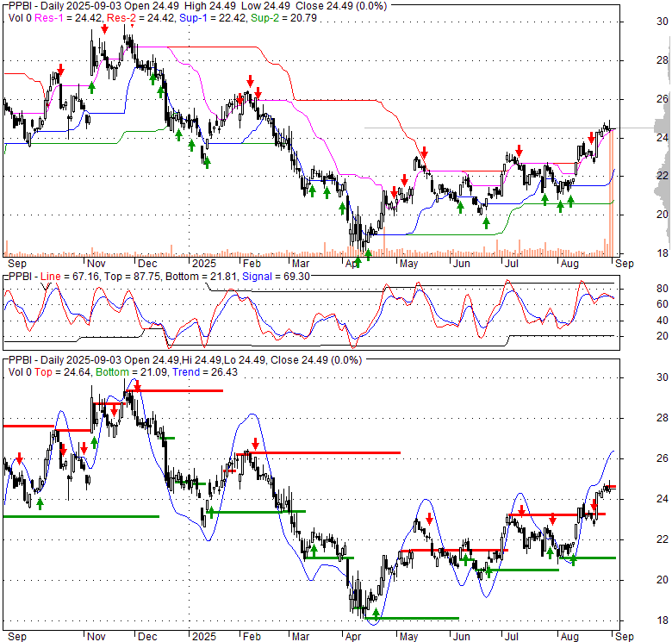Screen dimensions: 672x642
Task: Select 'Bottom = 21.09' in the bottom chart legend
Action: [x=131, y=372]
